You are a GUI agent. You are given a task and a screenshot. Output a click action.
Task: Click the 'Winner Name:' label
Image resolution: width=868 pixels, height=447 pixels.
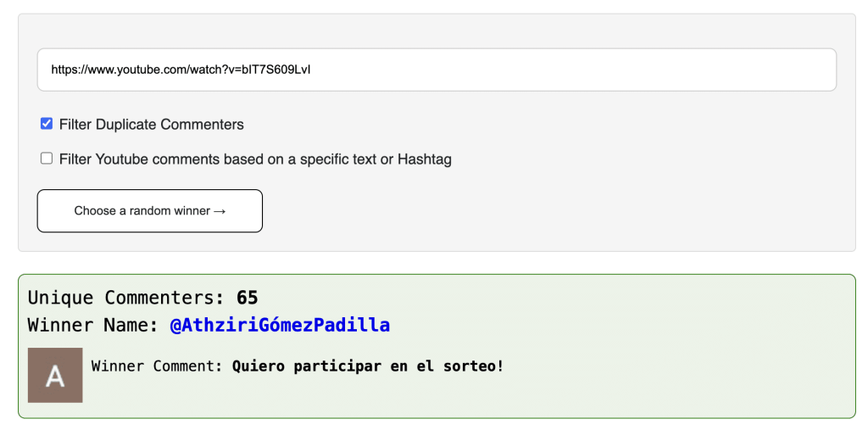tap(93, 325)
